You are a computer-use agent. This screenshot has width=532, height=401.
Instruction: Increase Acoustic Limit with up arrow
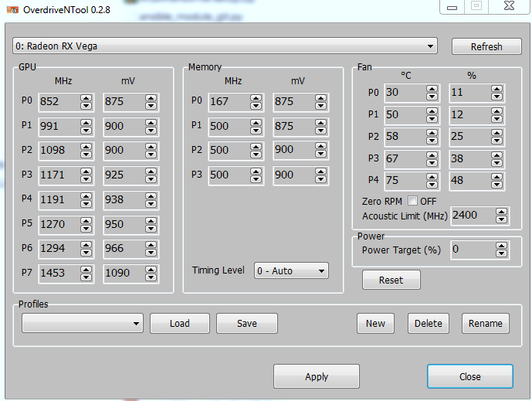(501, 212)
